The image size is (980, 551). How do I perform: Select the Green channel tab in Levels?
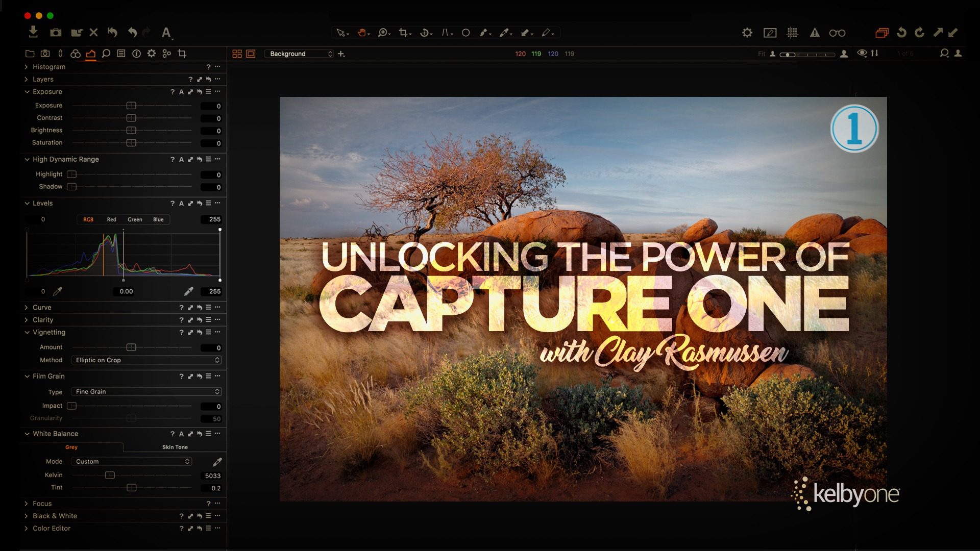pyautogui.click(x=135, y=219)
